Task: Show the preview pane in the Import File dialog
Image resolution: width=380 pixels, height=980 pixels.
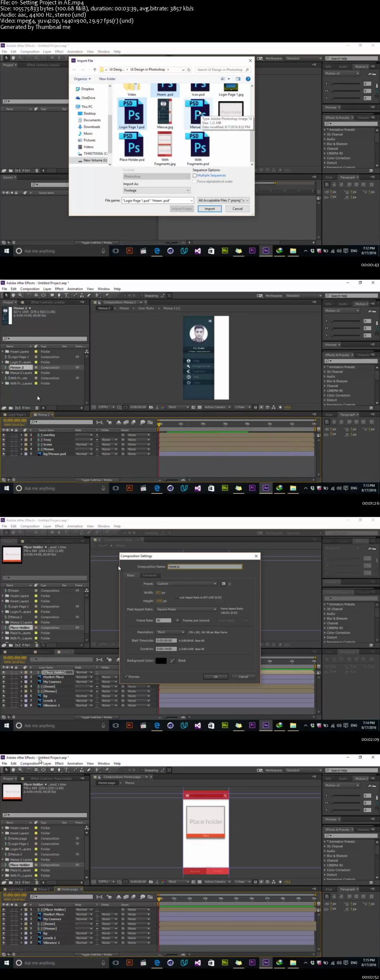Action: (238, 79)
